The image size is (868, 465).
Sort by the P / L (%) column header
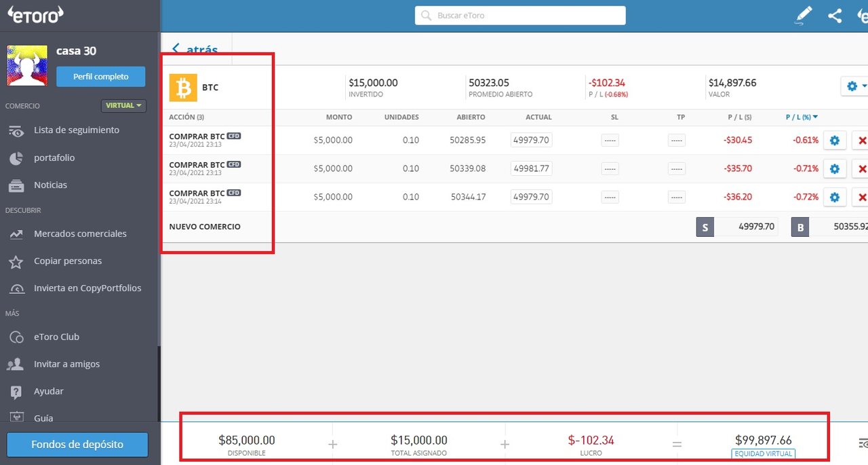click(x=802, y=117)
